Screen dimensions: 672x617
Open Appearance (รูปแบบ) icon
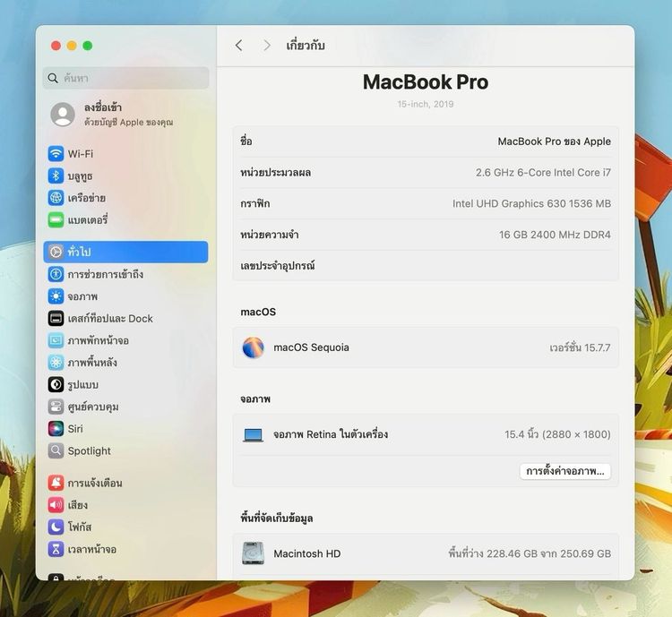click(56, 384)
